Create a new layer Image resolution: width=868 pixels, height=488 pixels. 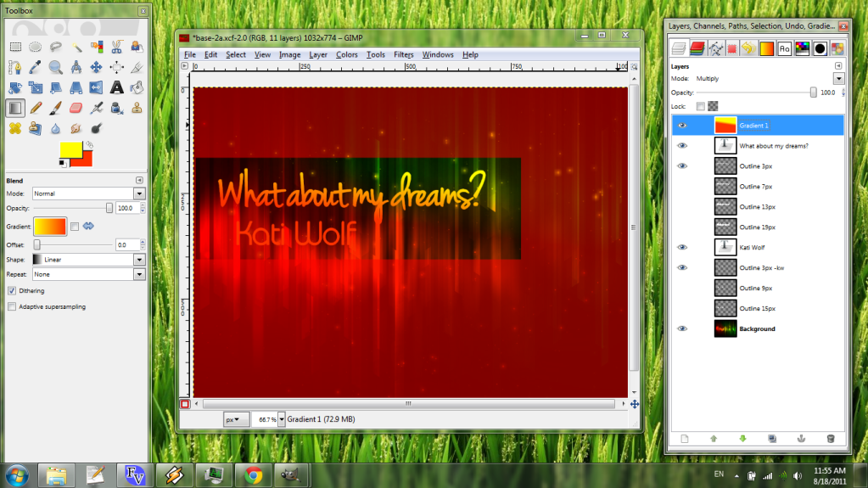click(684, 439)
